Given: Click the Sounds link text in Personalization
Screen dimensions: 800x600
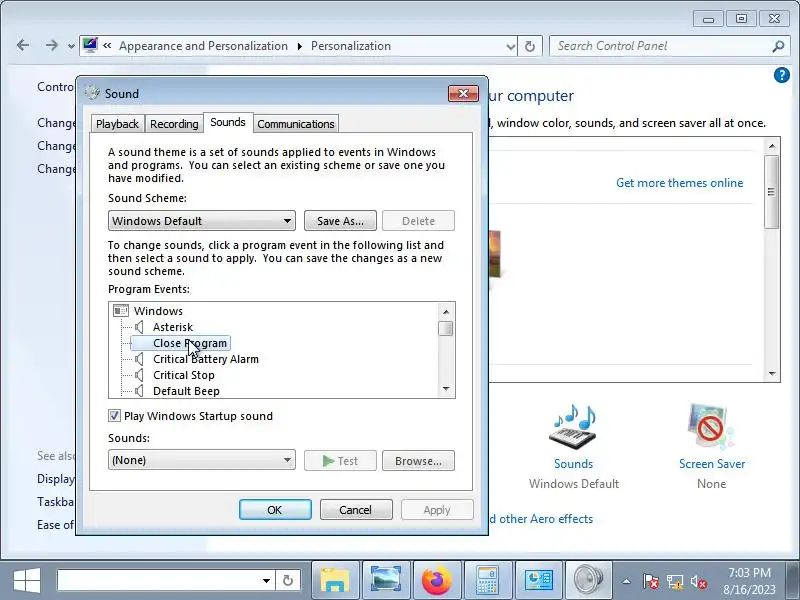Looking at the screenshot, I should point(573,464).
